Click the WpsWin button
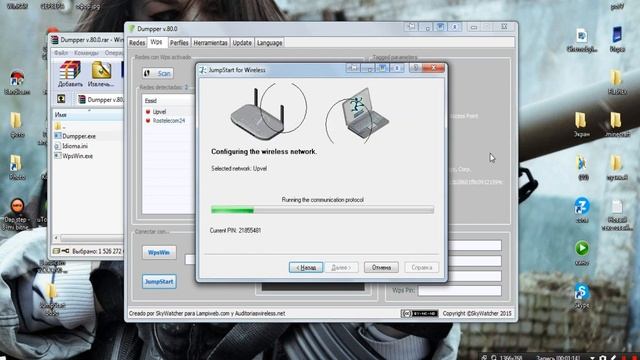The width and height of the screenshot is (640, 360). pos(159,252)
